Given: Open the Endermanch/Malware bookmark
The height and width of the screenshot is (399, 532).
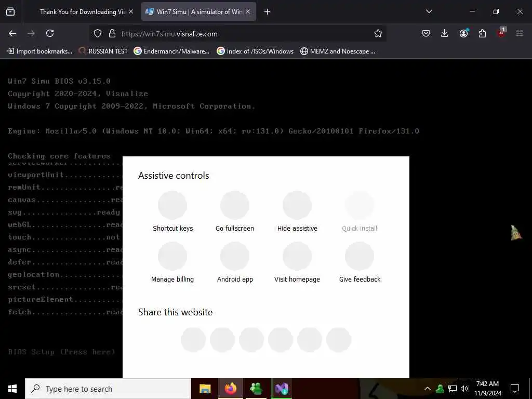Looking at the screenshot, I should (171, 51).
